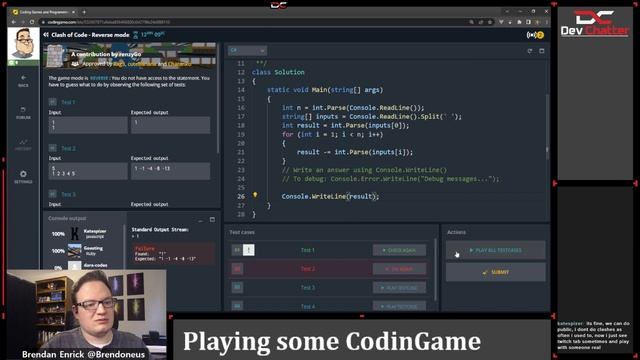
Task: Open the History sidebar item
Action: click(x=23, y=145)
